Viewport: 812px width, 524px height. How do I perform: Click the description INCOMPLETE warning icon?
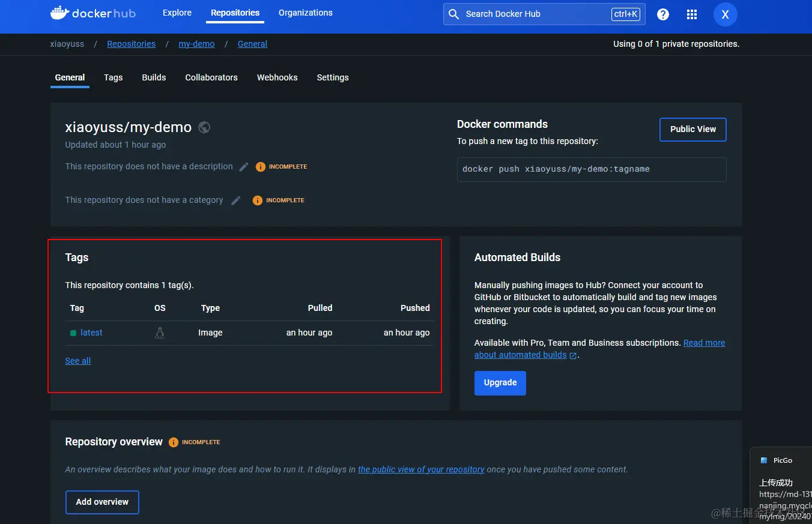(x=261, y=167)
